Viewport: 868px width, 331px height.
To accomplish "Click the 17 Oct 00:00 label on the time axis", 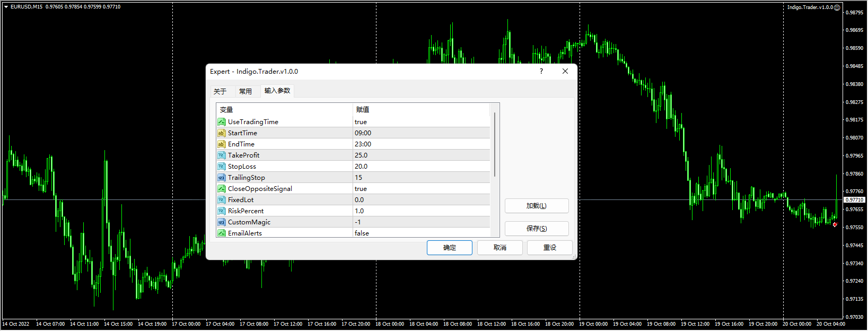I will click(186, 324).
